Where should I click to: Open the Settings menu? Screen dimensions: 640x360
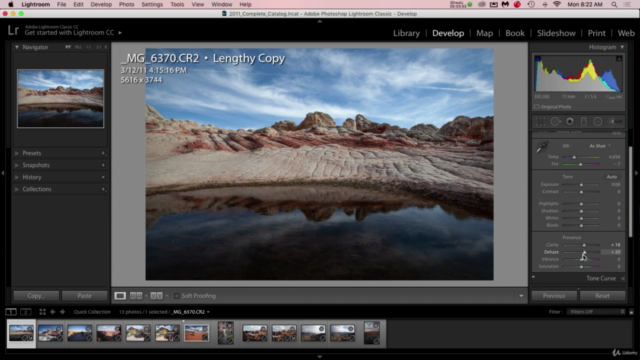(x=152, y=4)
